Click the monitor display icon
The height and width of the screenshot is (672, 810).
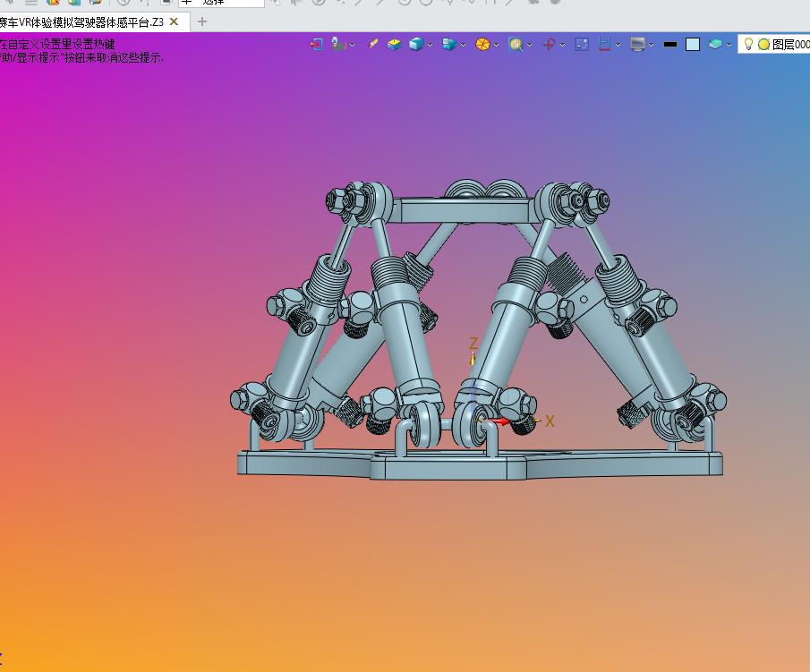coord(637,44)
